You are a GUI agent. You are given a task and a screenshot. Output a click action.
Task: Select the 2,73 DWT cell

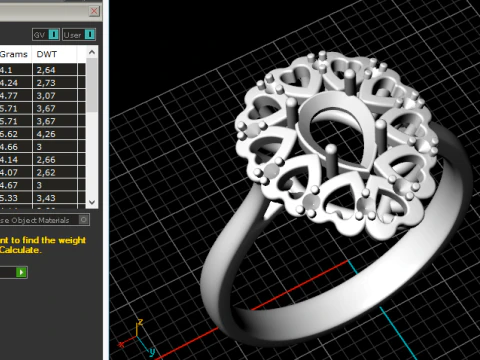pos(55,83)
